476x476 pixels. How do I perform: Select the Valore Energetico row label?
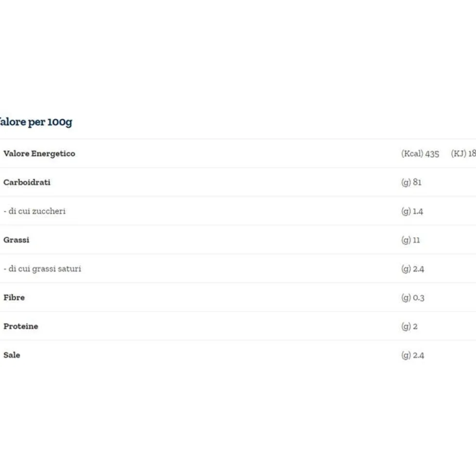point(39,153)
